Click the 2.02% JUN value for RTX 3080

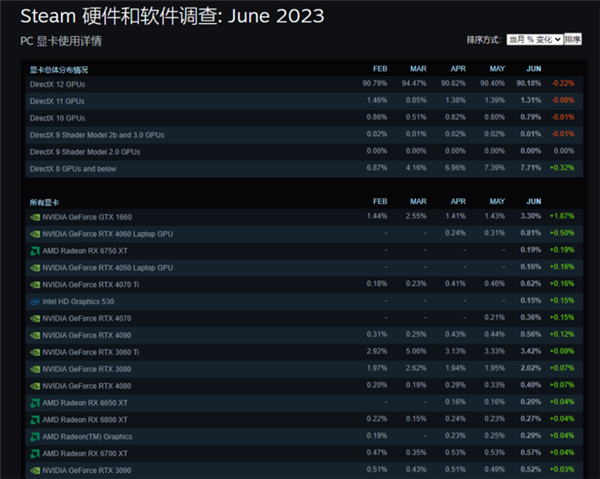click(x=530, y=368)
